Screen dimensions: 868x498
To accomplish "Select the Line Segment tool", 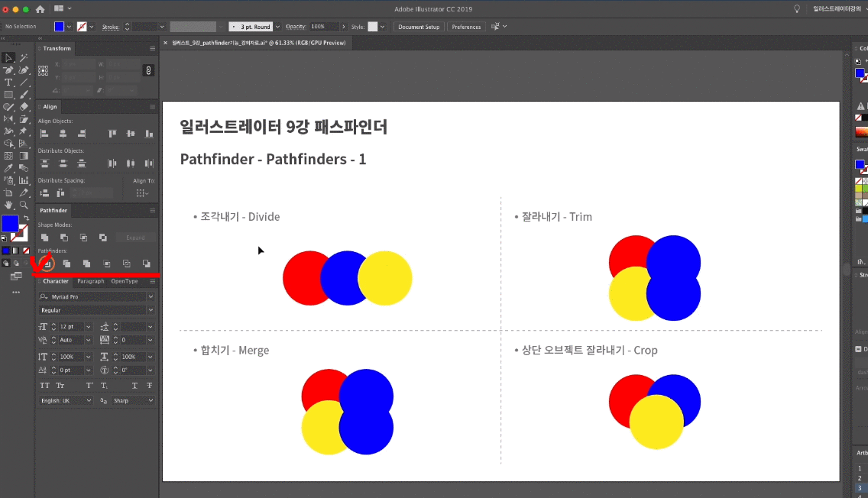I will tap(24, 82).
